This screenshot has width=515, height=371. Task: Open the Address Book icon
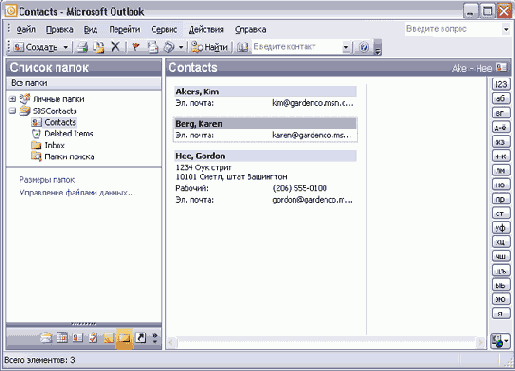(x=243, y=47)
